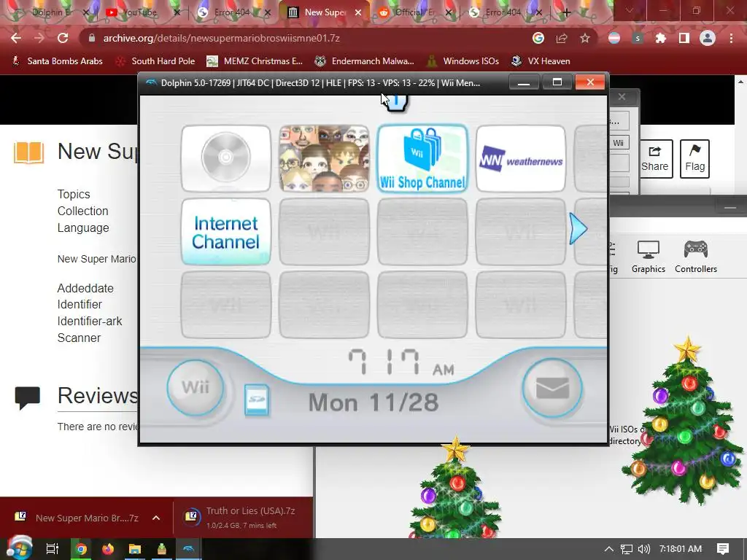Bookmark this page with the star
The image size is (747, 560).
tap(585, 38)
